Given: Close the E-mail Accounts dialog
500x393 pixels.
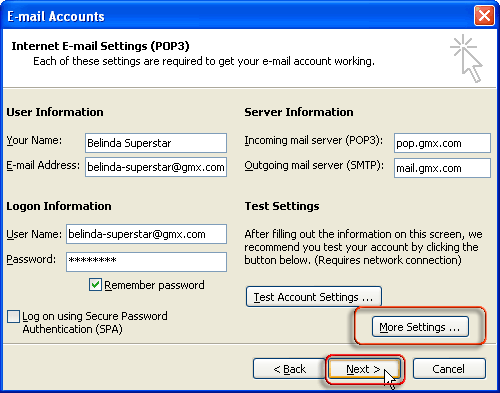Looking at the screenshot, I should 484,16.
